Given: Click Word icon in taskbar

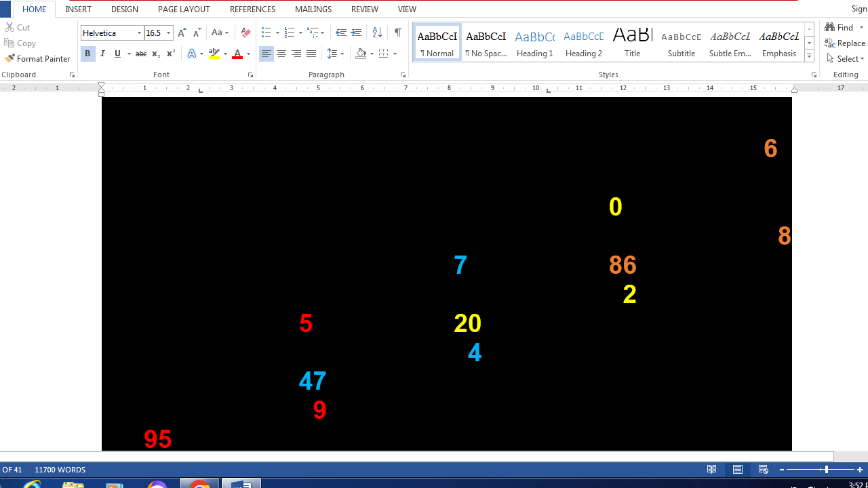Looking at the screenshot, I should pyautogui.click(x=241, y=483).
